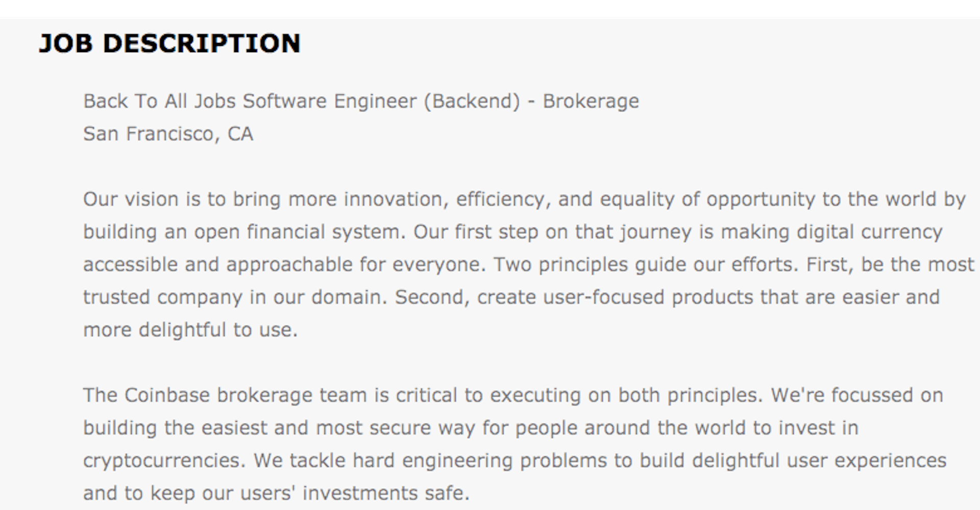Screen dimensions: 980x510
Task: Click the JOB DESCRIPTION heading
Action: coord(169,43)
